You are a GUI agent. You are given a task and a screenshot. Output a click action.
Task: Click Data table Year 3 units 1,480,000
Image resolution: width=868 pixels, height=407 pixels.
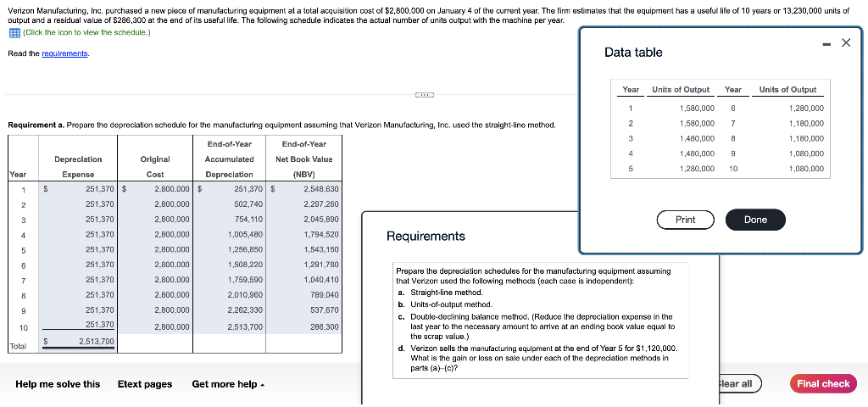pos(697,138)
